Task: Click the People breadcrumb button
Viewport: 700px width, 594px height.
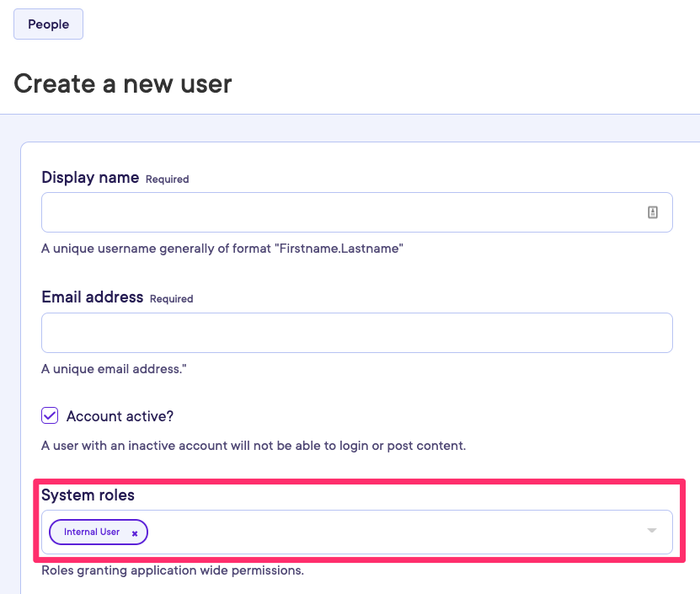Action: tap(48, 24)
